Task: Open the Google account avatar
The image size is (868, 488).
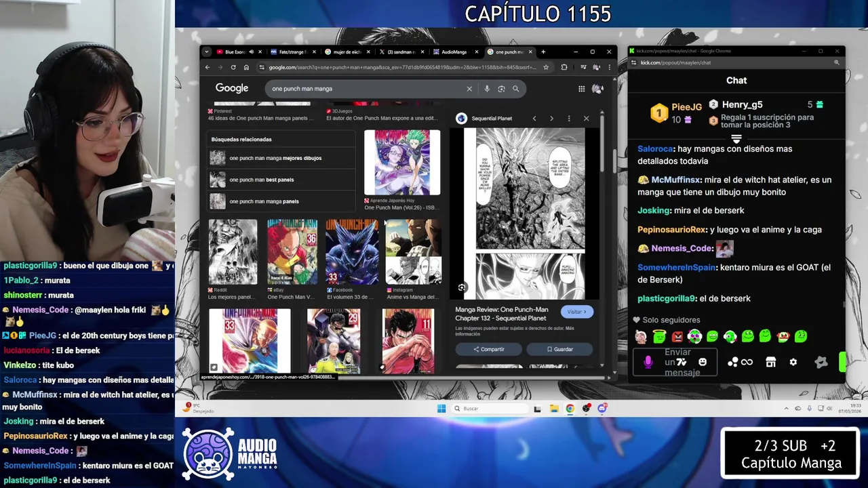Action: [597, 89]
